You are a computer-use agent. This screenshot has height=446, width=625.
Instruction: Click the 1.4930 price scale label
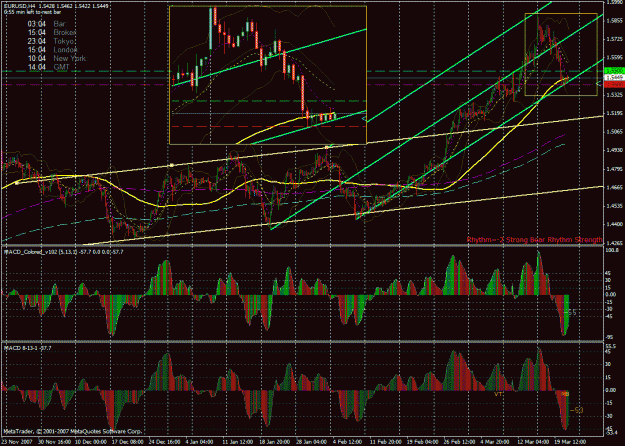tap(615, 150)
